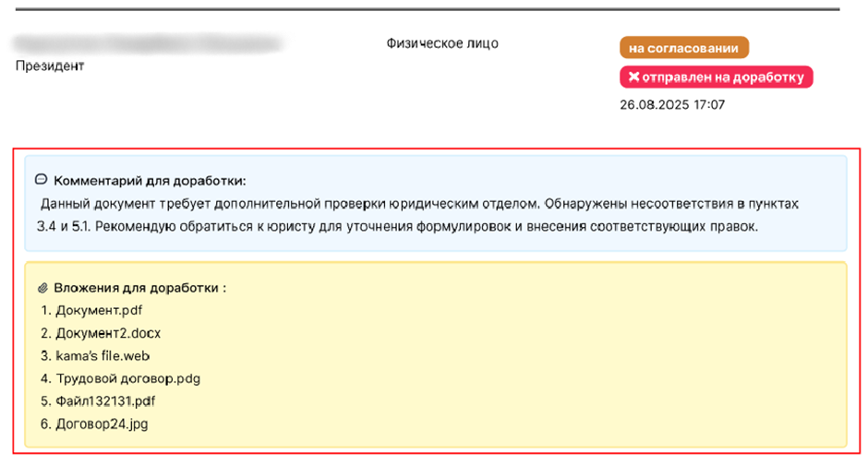Click the "Комментарий для доработки" heading
This screenshot has height=465, width=868.
click(x=150, y=180)
